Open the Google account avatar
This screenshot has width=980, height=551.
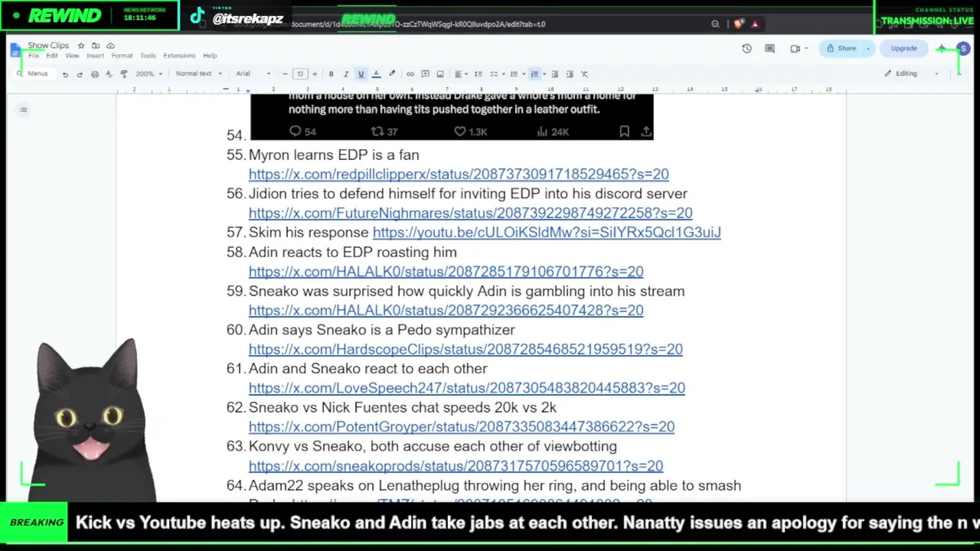tap(963, 49)
